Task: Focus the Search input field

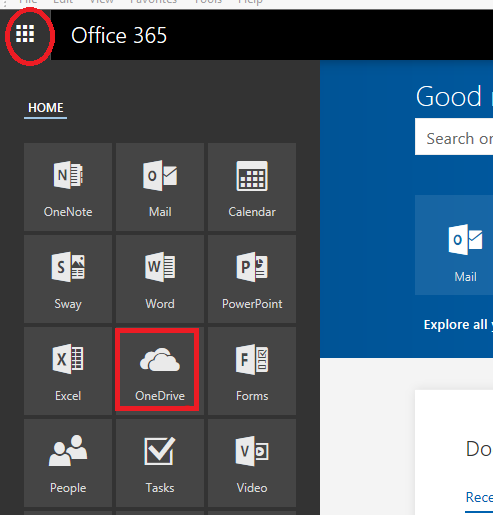Action: click(x=454, y=137)
